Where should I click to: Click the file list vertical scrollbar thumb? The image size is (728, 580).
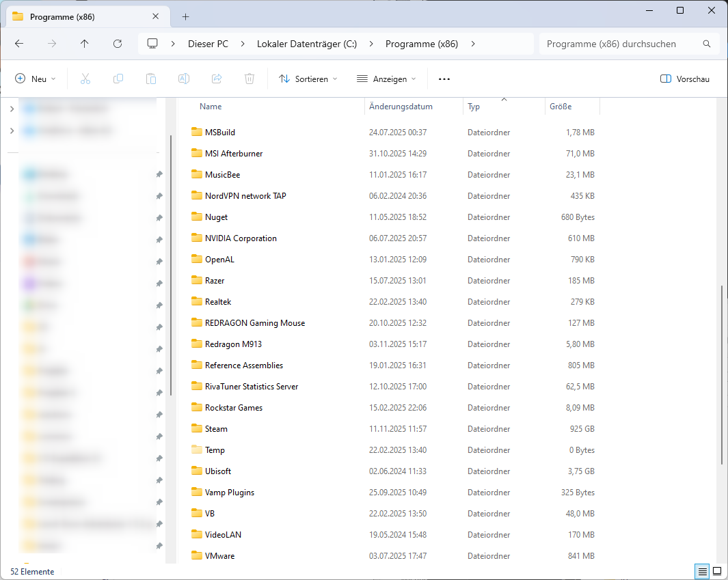coord(721,374)
